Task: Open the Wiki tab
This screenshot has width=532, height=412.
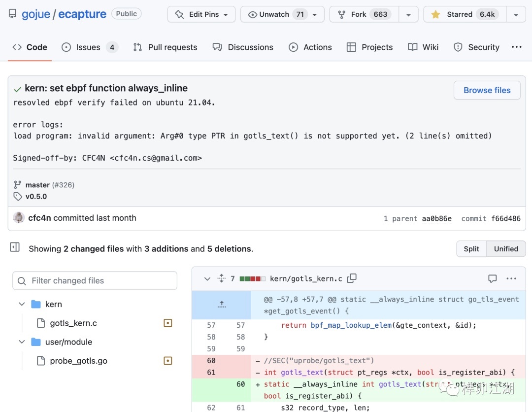Action: coord(423,47)
